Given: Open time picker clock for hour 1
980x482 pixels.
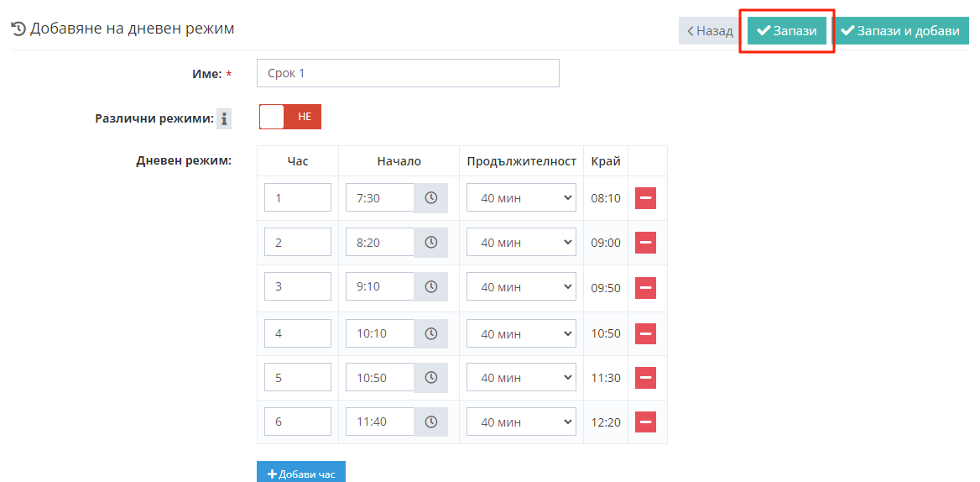Looking at the screenshot, I should pyautogui.click(x=430, y=198).
